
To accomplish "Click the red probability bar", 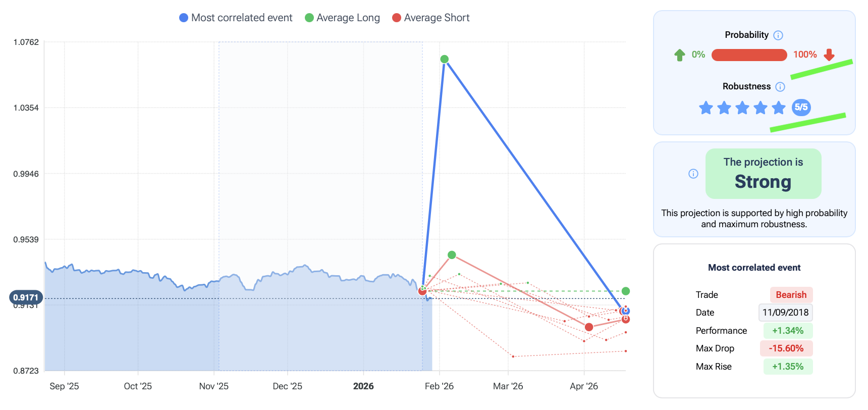I will [x=749, y=55].
